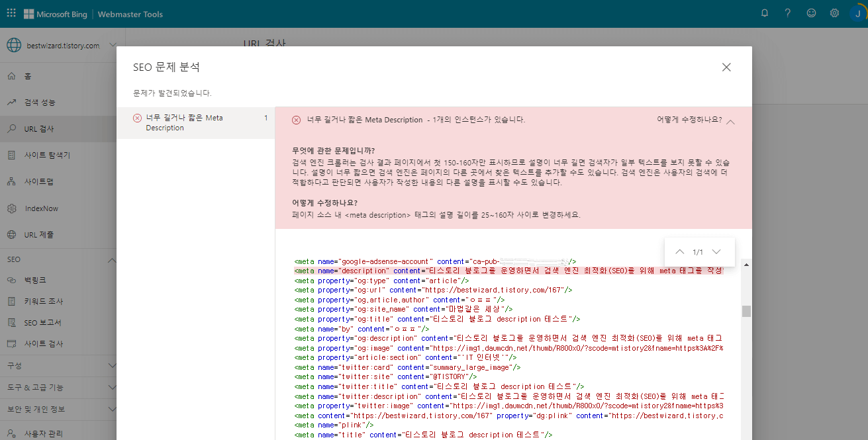Open the notifications bell
The image size is (868, 440).
coord(764,13)
